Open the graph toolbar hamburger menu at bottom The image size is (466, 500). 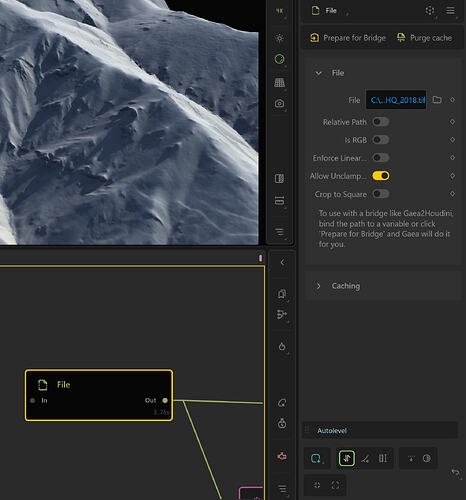click(x=282, y=488)
